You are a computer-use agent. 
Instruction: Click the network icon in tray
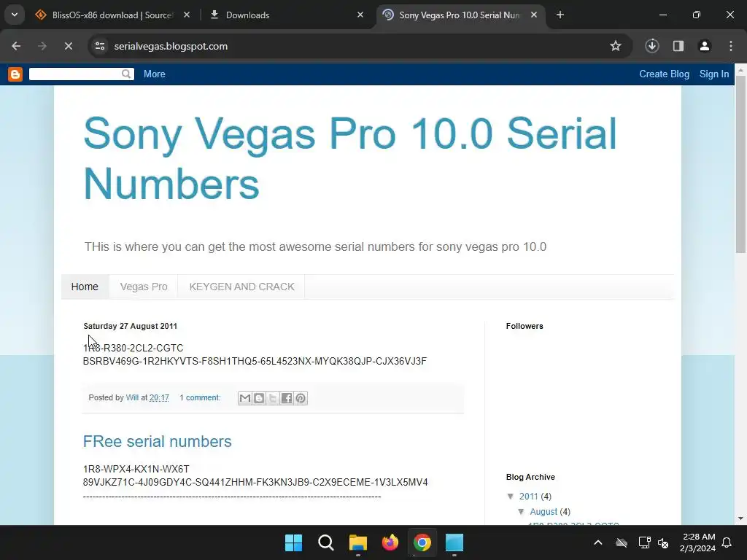645,542
